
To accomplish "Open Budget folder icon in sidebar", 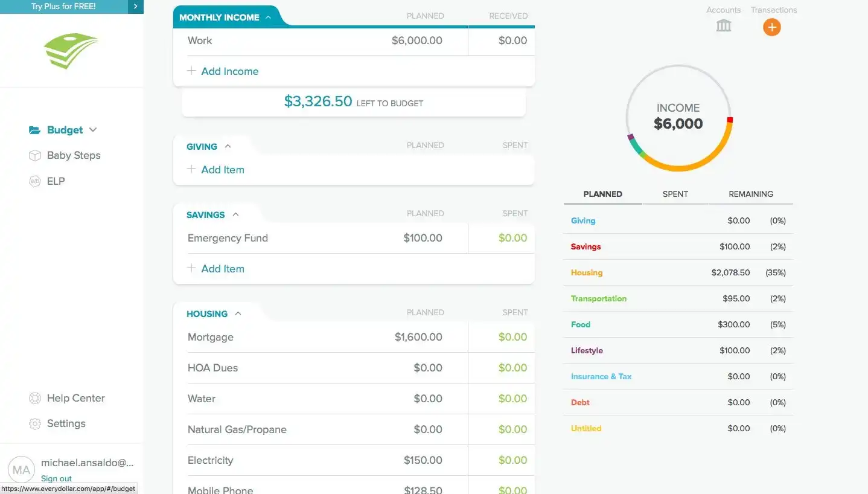I will pos(35,130).
